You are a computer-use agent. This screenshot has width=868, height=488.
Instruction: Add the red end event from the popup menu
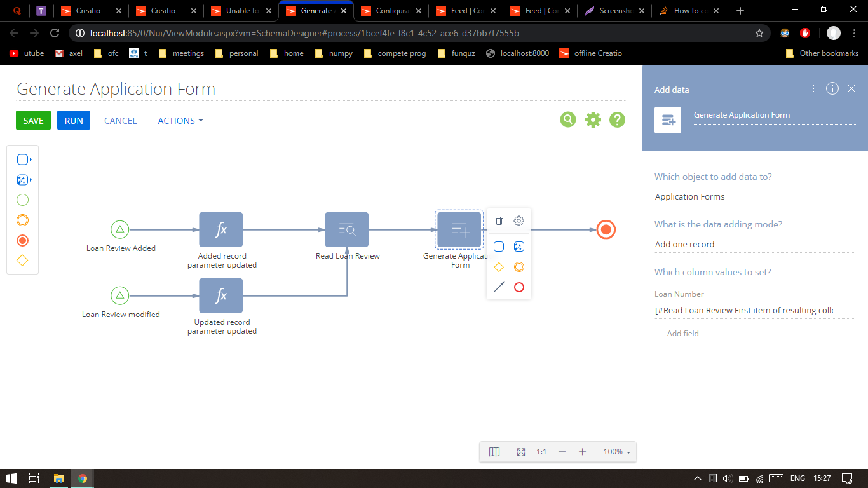(x=519, y=287)
